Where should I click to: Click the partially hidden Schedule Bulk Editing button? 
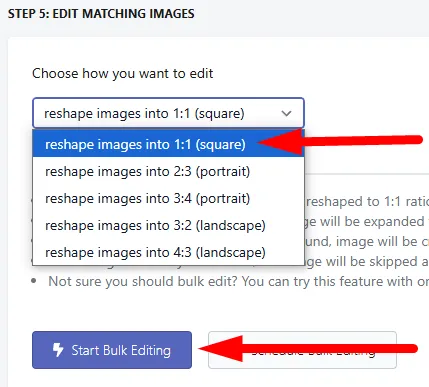click(302, 350)
